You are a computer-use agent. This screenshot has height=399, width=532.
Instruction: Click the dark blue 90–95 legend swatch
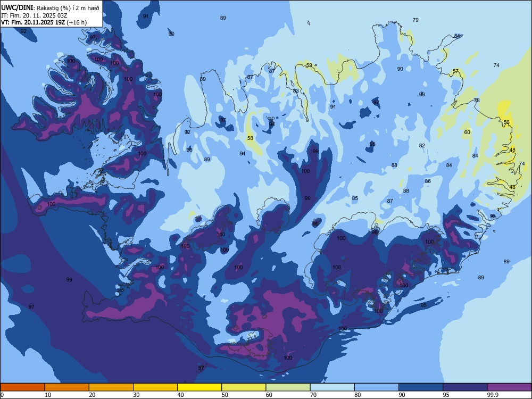[421, 387]
